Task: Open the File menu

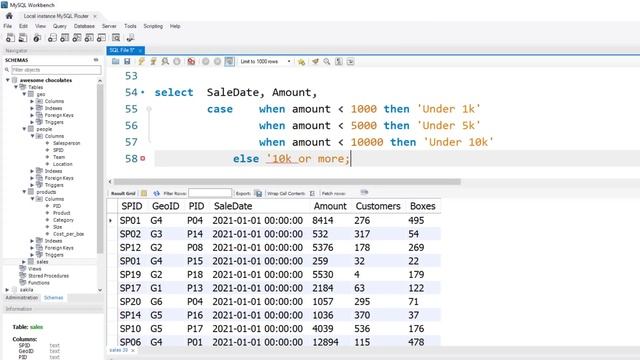Action: tap(7, 26)
